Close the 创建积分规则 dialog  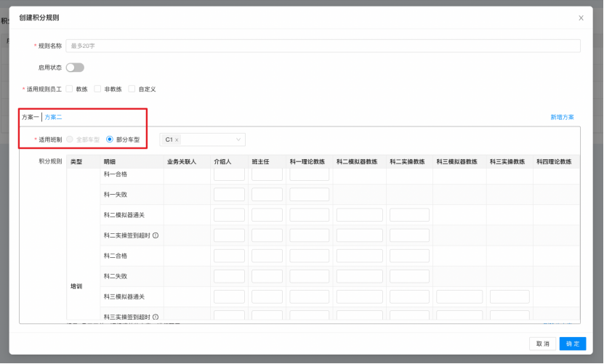[581, 18]
